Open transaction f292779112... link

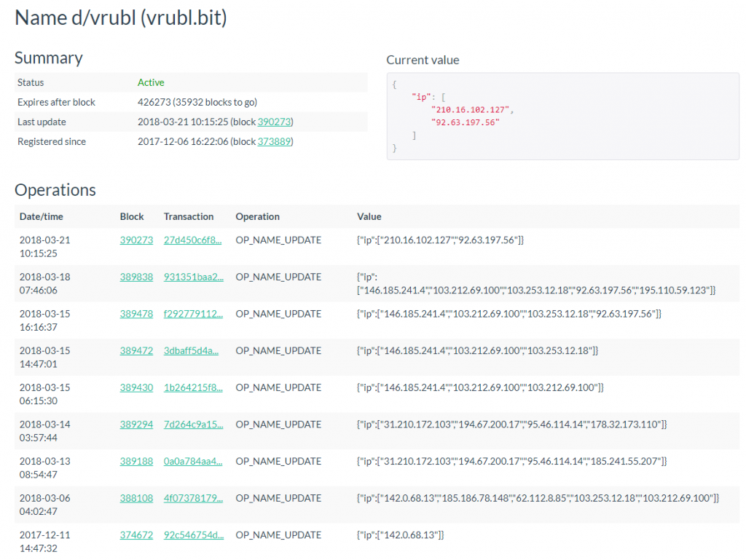coord(193,314)
